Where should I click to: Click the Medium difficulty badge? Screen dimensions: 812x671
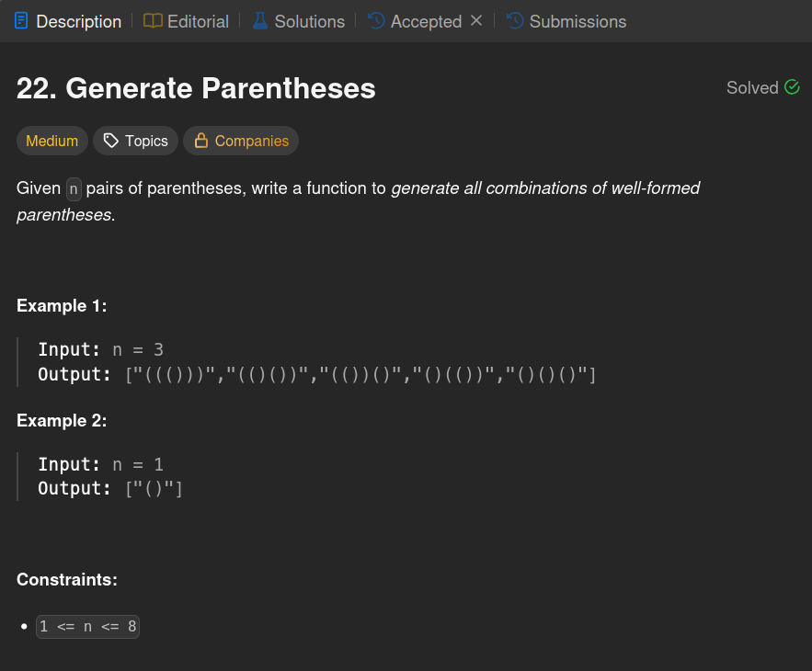52,141
